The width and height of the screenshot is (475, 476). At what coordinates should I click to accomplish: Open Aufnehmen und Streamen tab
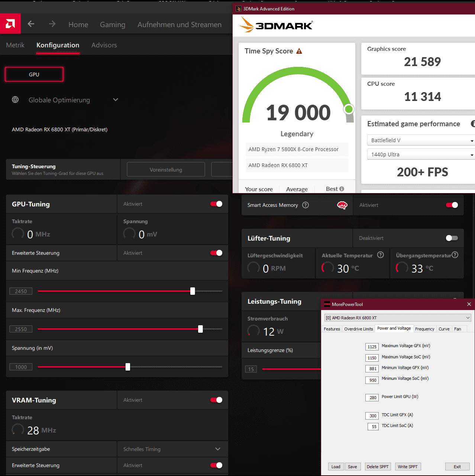tap(180, 25)
